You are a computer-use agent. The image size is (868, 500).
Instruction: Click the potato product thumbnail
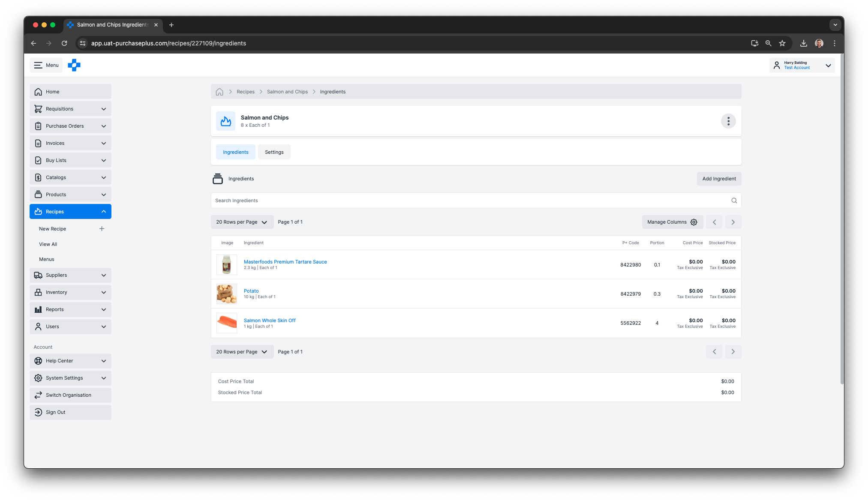[227, 294]
